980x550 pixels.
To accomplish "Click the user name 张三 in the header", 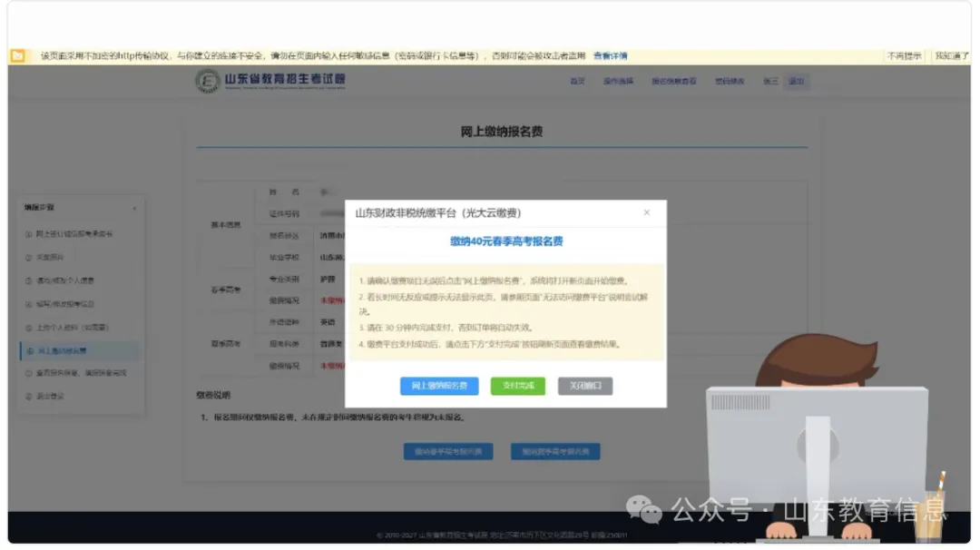I will pos(770,82).
